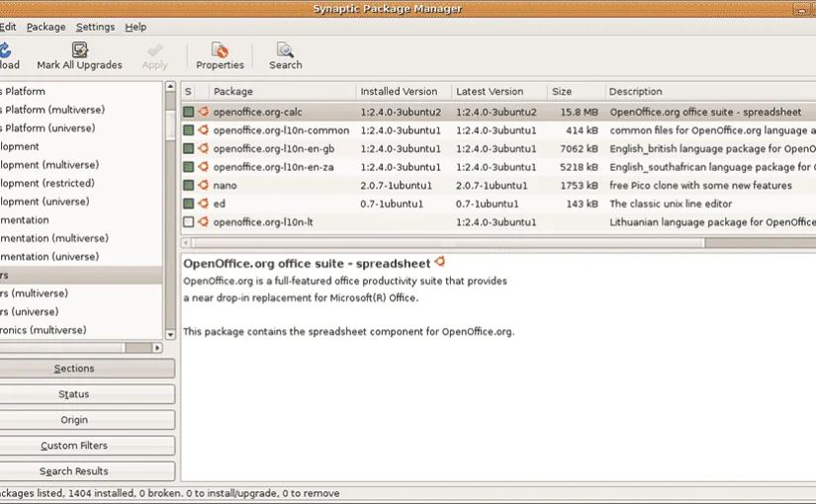This screenshot has width=816, height=504.
Task: Click Ubuntu support icon beside nano
Action: coord(203,185)
